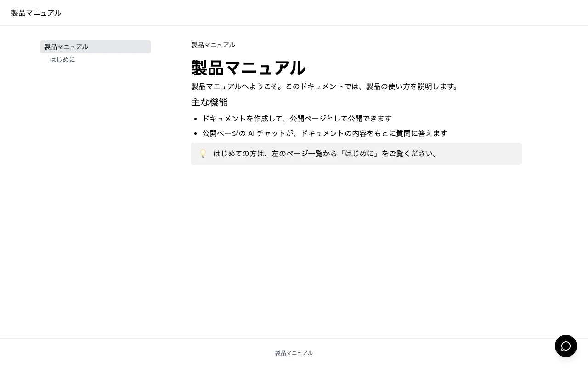
Task: Open the AI chat bubble icon
Action: click(566, 346)
